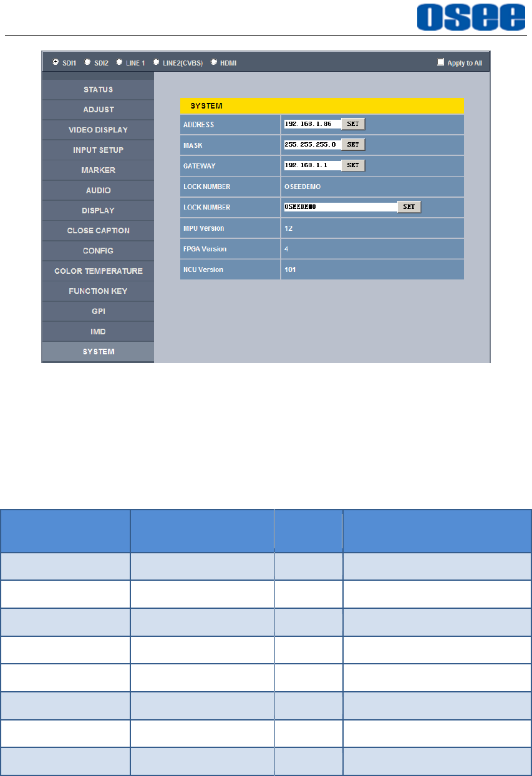Switch to the AUDIO menu

tap(98, 190)
